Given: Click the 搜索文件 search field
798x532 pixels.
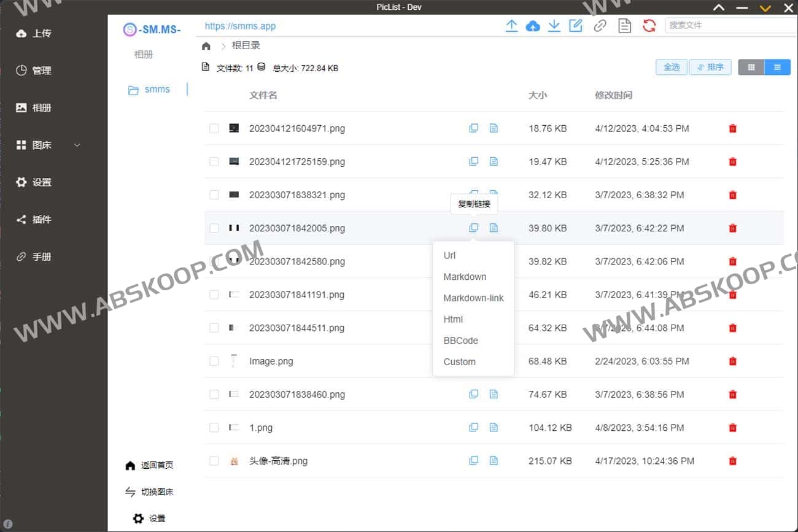Looking at the screenshot, I should 730,26.
